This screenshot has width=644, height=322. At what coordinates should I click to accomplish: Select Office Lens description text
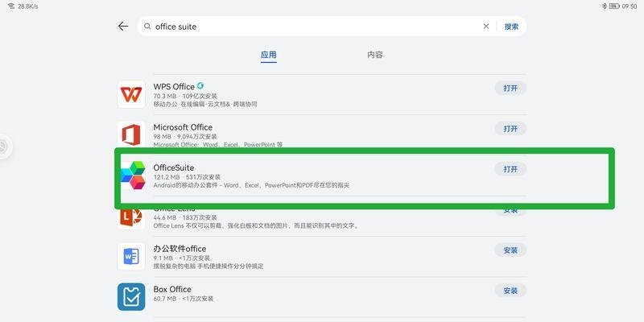click(255, 225)
